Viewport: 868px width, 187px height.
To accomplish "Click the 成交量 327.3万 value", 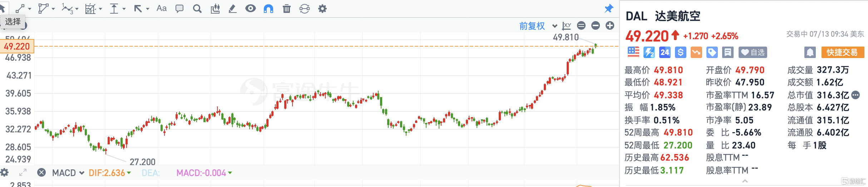I will click(x=833, y=70).
